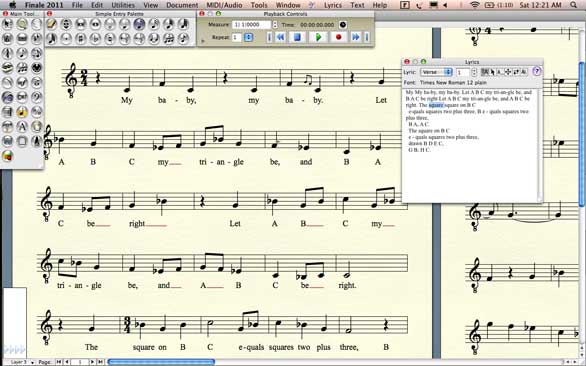The image size is (586, 366).
Task: Open the Repeat dropdown in Playback Controls
Action: coord(249,37)
